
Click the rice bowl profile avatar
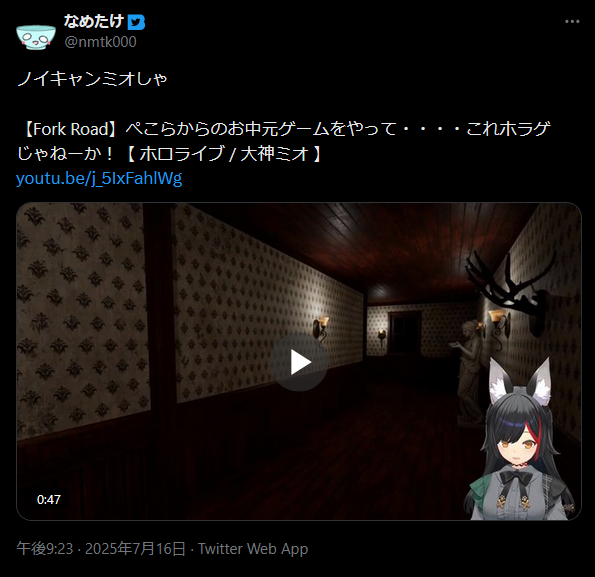tap(36, 36)
